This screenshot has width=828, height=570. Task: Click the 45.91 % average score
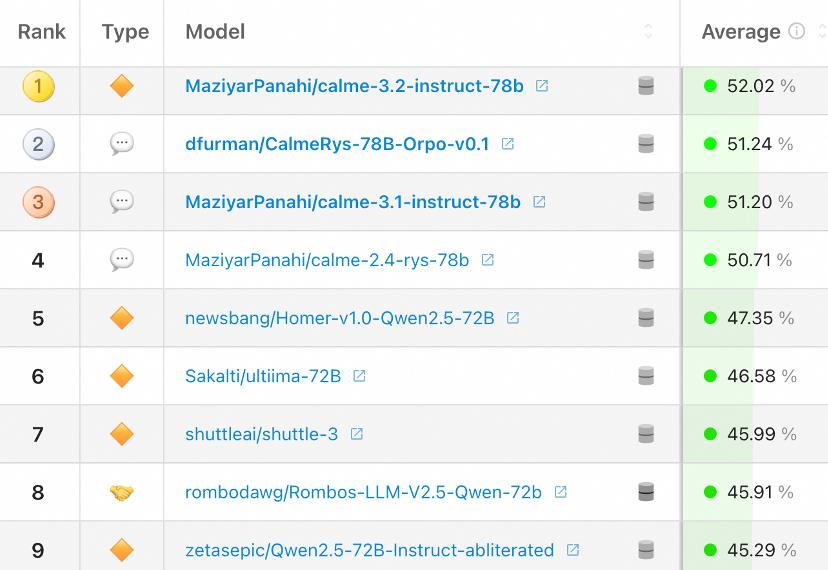tap(760, 492)
